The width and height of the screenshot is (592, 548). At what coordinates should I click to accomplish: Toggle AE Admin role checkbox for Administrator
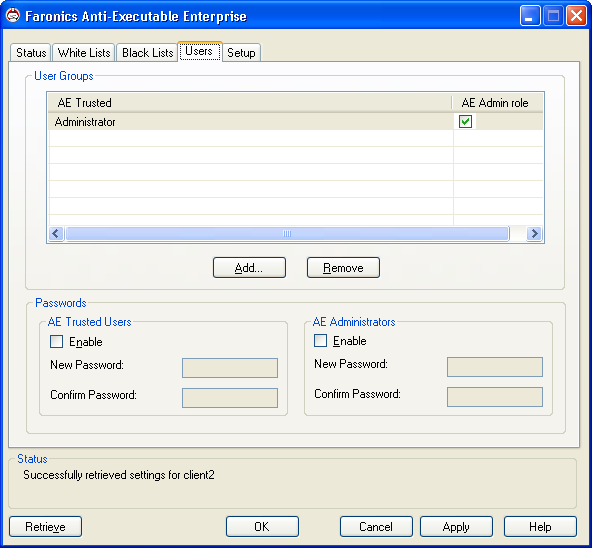[x=465, y=122]
